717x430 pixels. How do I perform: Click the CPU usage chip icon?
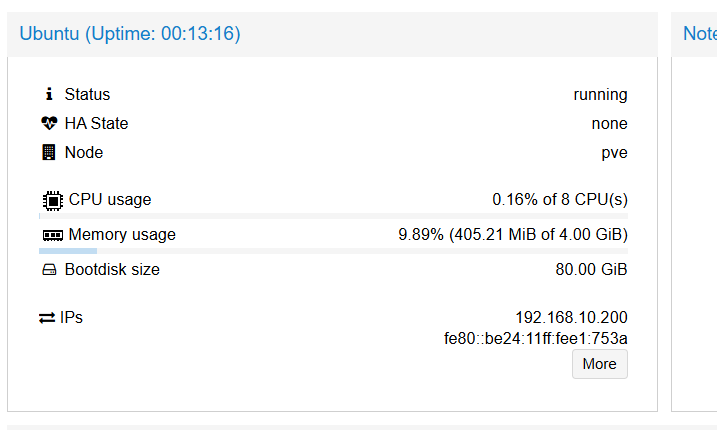pyautogui.click(x=53, y=200)
